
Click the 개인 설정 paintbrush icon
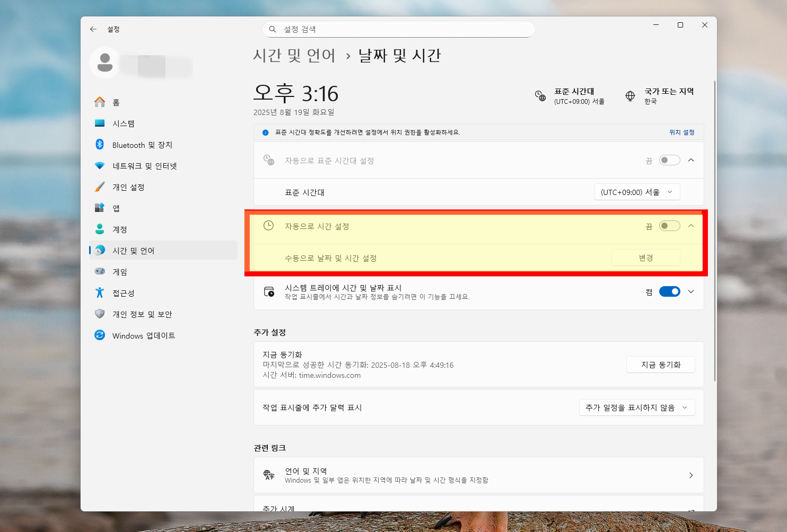pyautogui.click(x=100, y=187)
